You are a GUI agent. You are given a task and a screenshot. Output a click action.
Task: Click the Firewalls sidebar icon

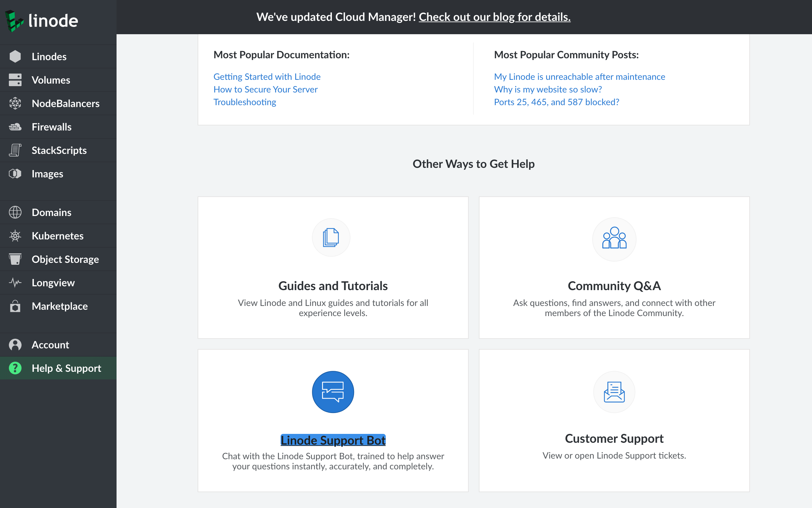(15, 126)
